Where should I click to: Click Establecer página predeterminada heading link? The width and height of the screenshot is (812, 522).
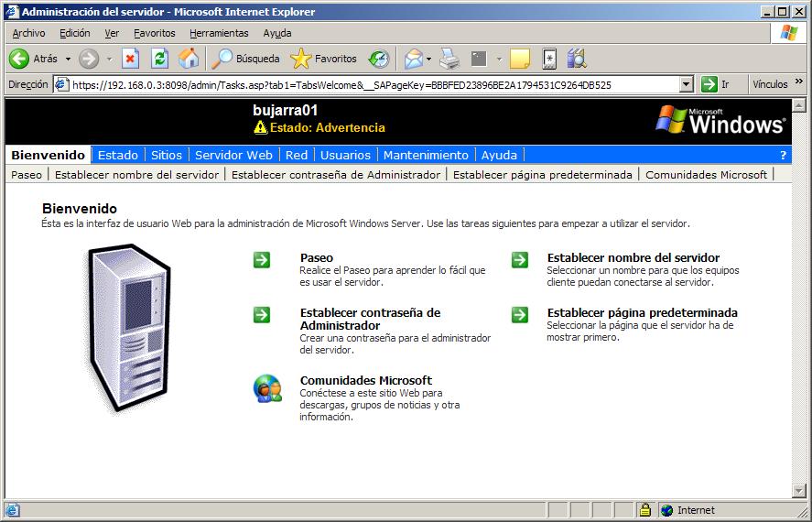(642, 313)
